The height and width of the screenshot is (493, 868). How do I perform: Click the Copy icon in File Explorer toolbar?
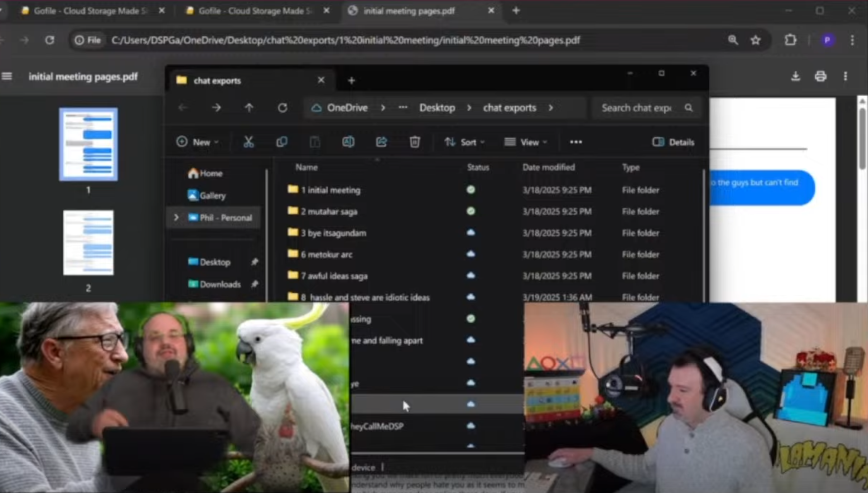(x=282, y=142)
